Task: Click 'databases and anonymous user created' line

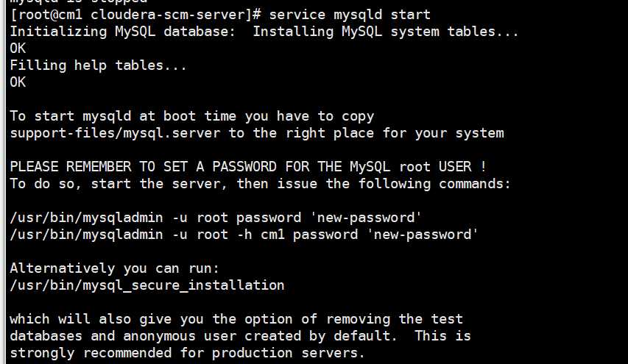Action: (x=240, y=336)
